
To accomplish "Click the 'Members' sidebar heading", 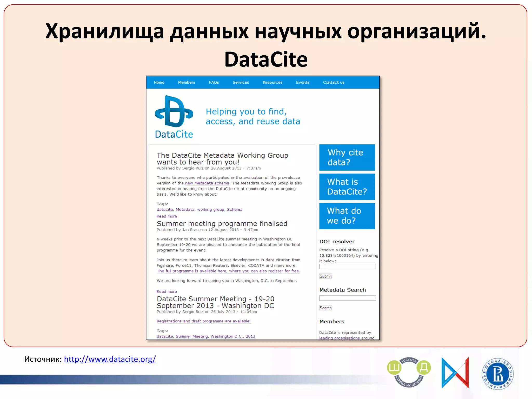I will click(x=332, y=322).
